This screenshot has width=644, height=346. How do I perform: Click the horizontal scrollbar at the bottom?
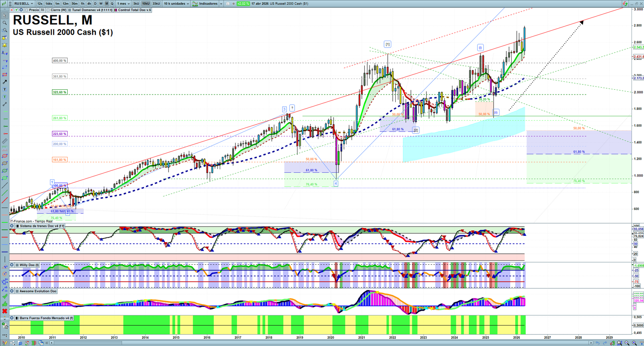tap(321, 343)
